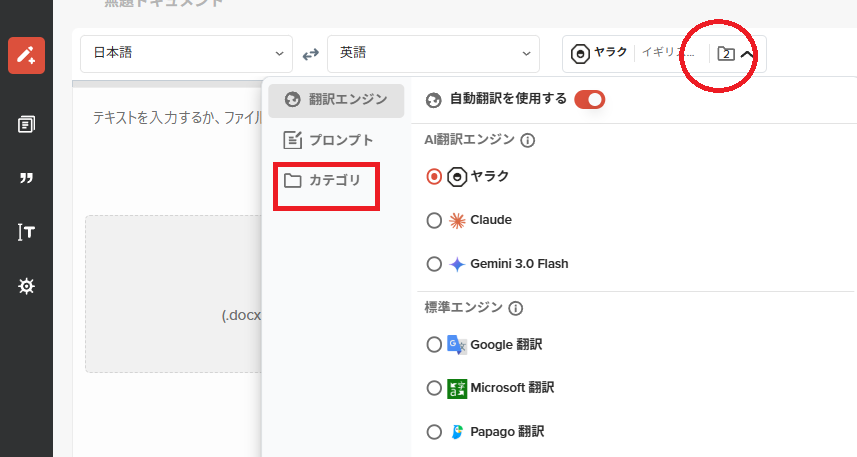Swap source and target languages

click(x=310, y=54)
